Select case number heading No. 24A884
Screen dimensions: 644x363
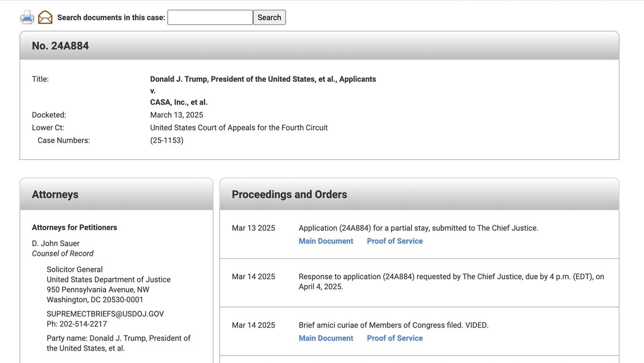click(60, 46)
